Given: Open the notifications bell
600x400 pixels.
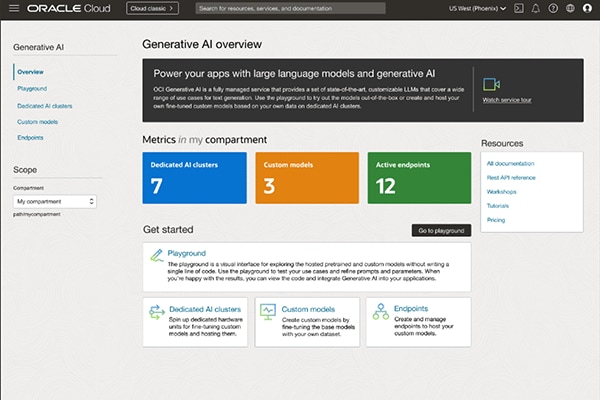Looking at the screenshot, I should (536, 8).
